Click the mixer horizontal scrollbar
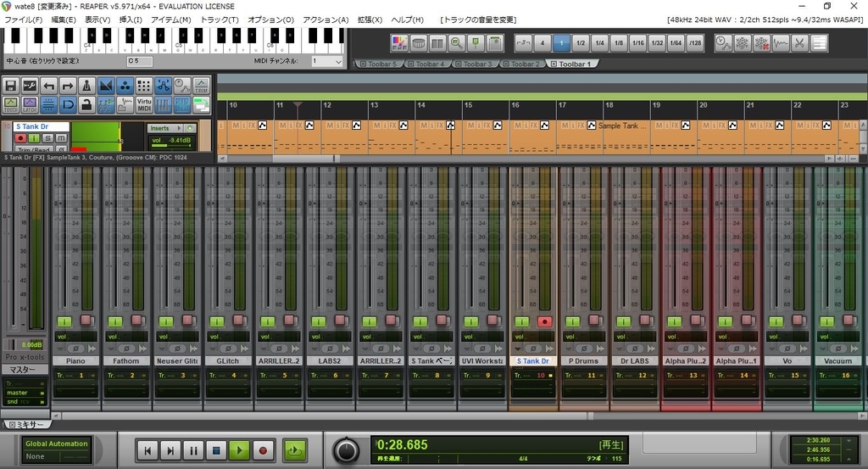 [x=326, y=416]
